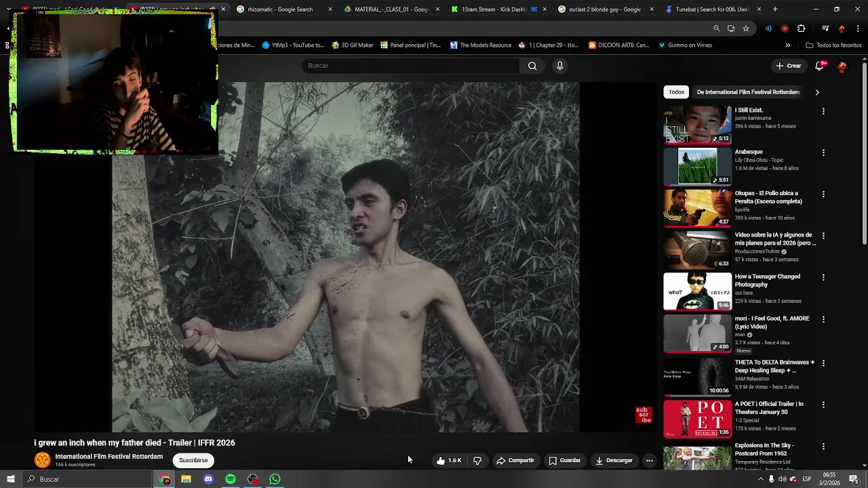Open 'International Film Festival Rotterdam' channel name link

[x=109, y=457]
